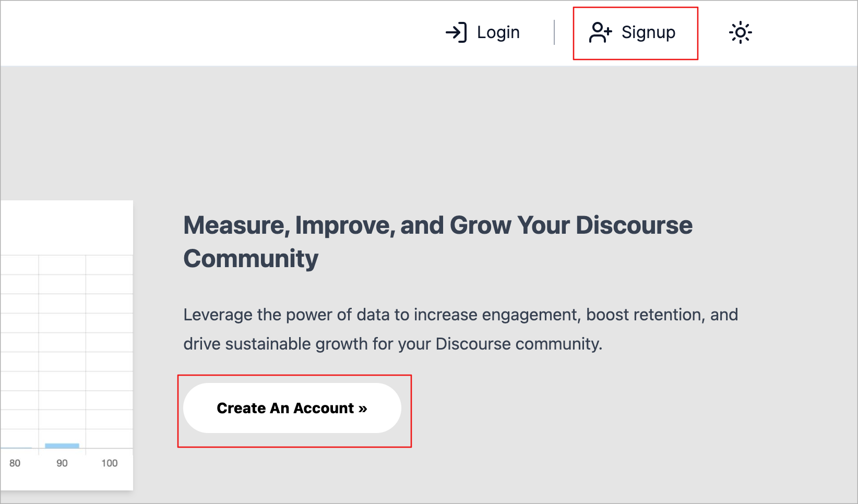
Task: Click the word Community in the heading
Action: [251, 259]
